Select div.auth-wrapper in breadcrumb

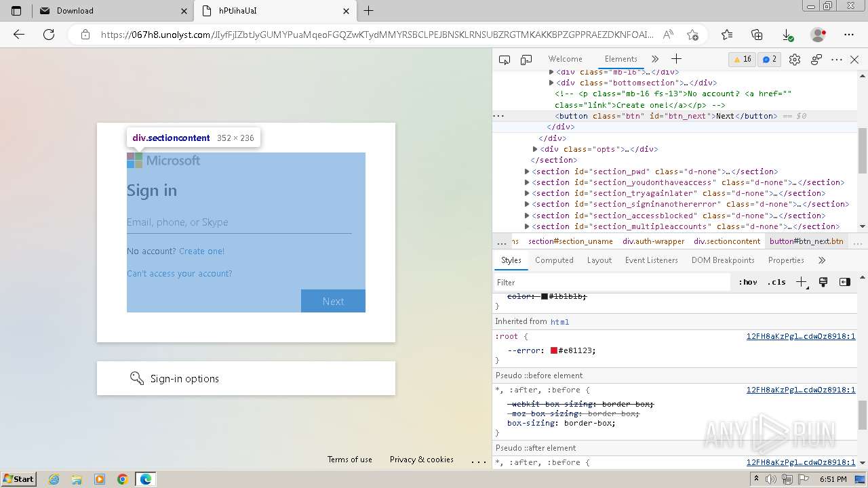pyautogui.click(x=653, y=241)
